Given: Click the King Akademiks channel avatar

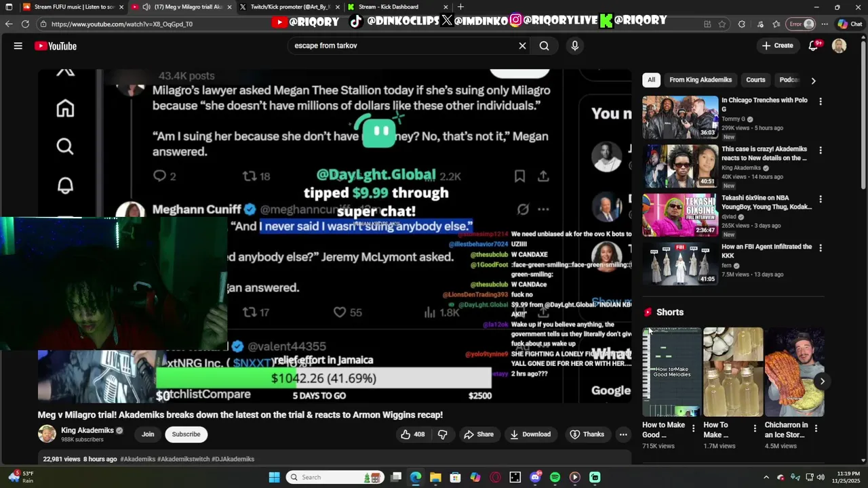Looking at the screenshot, I should click(47, 434).
